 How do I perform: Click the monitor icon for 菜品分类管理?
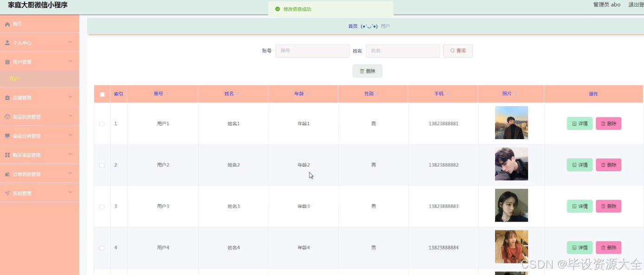7,136
